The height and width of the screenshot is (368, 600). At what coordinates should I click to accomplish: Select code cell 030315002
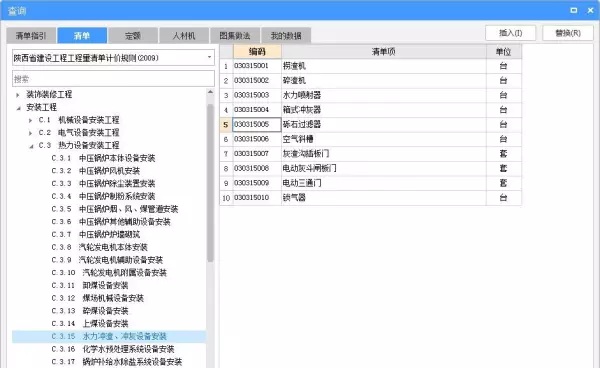(257, 80)
